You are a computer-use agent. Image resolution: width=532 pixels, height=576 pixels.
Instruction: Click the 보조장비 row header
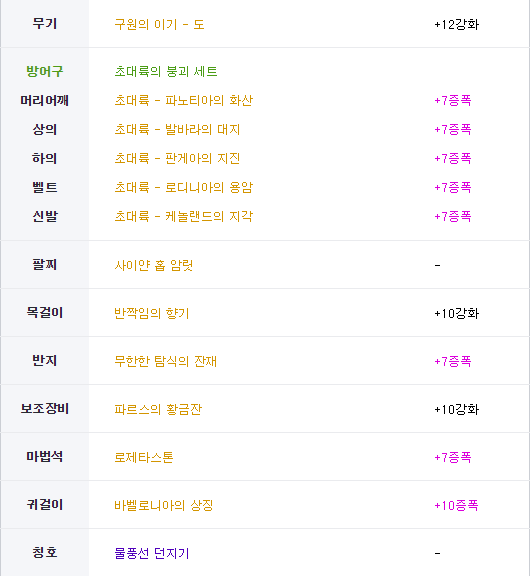point(44,408)
